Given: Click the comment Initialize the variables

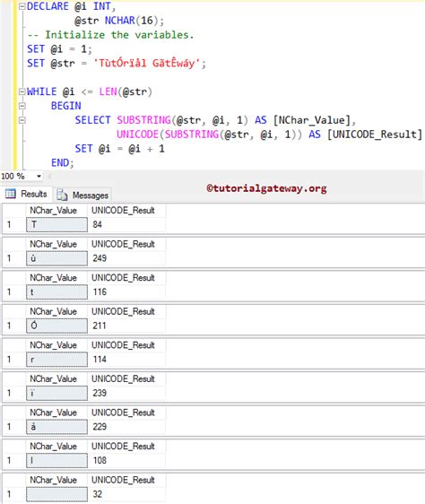Looking at the screenshot, I should (x=111, y=35).
